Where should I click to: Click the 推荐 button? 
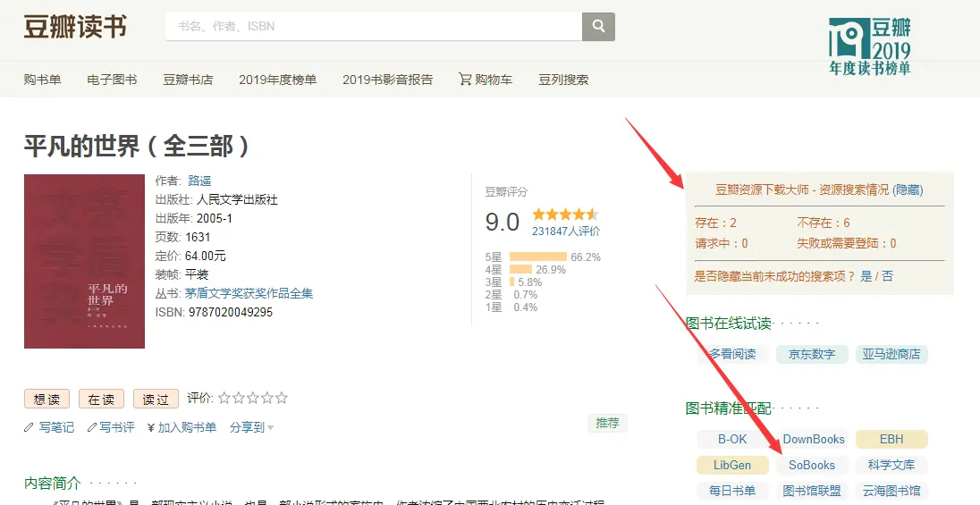click(607, 423)
